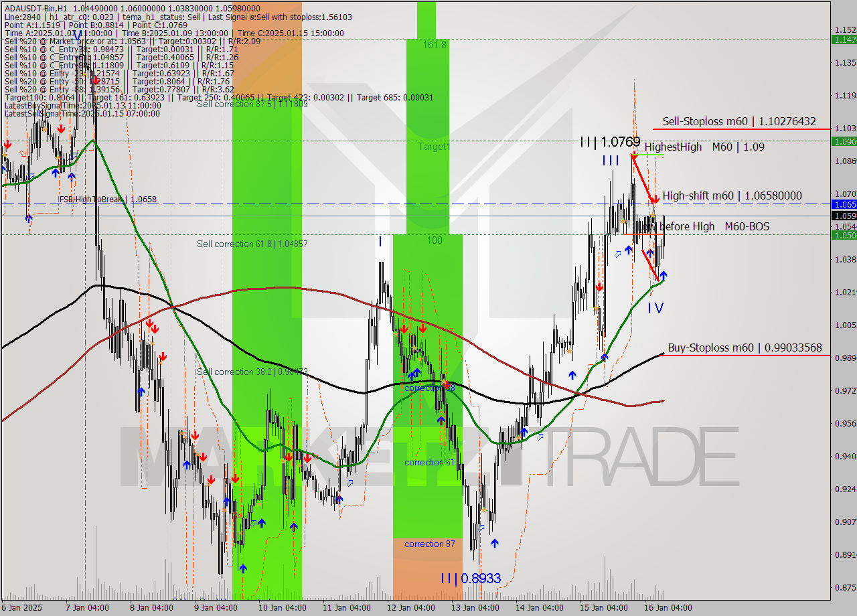This screenshot has width=857, height=616.
Task: Click the black current price tag 1.059
Action: (x=844, y=216)
